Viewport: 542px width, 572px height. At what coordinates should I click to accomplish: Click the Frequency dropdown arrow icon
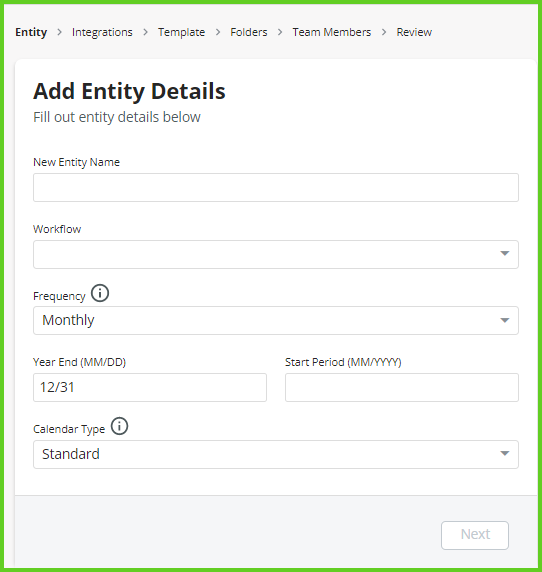coord(504,320)
